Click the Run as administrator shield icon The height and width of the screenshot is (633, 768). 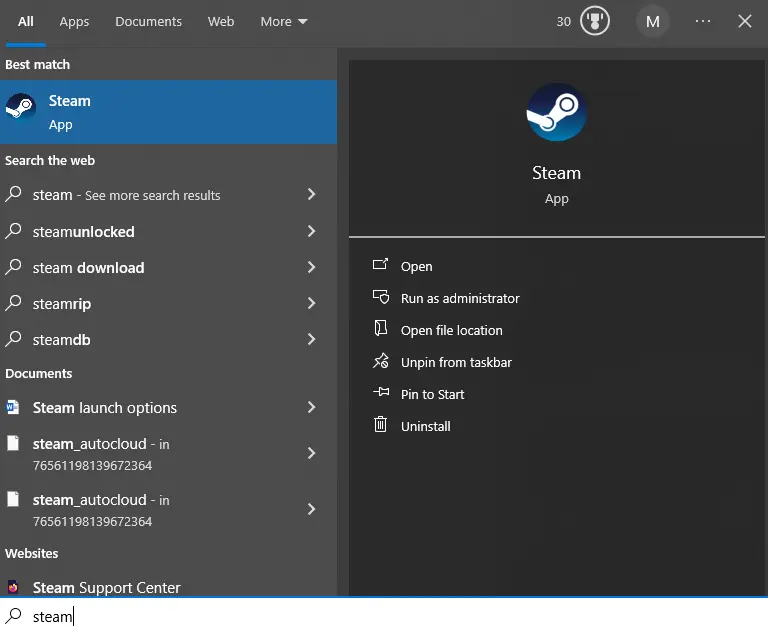381,297
